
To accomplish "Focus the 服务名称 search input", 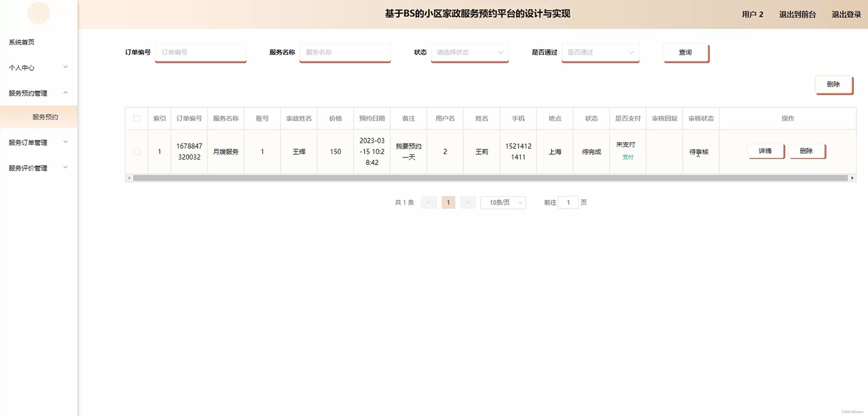I will 345,52.
